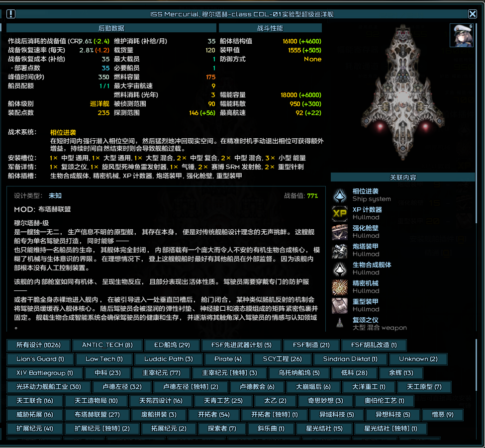Click the 复颂之仪 weapon icon
Image resolution: width=485 pixels, height=448 pixels.
pos(340,323)
